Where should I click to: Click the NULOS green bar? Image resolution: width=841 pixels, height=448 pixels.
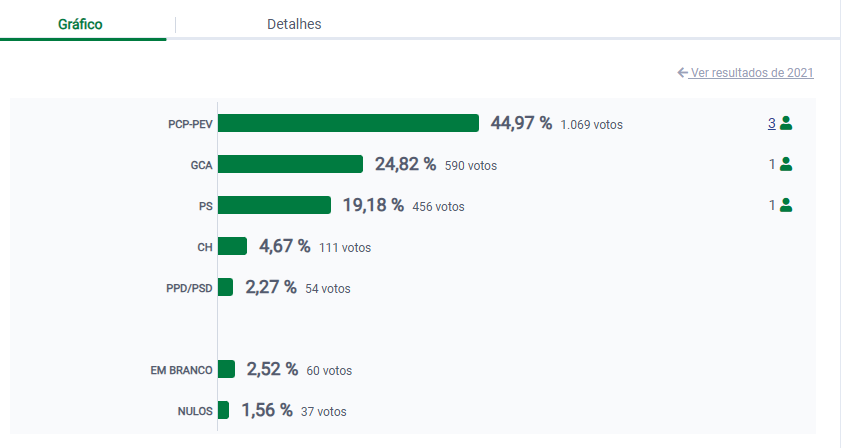click(x=223, y=410)
